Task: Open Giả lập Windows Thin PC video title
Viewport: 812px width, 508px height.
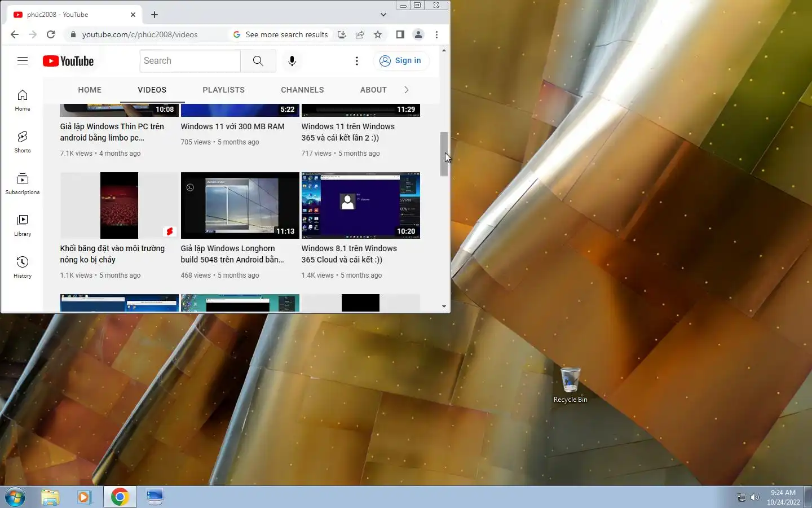Action: 112,132
